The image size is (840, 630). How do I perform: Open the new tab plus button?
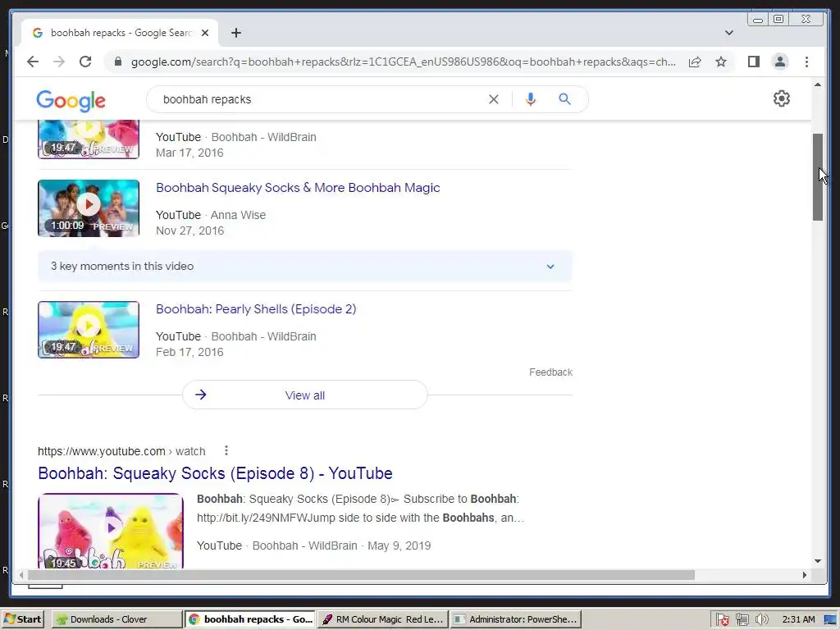[x=236, y=33]
